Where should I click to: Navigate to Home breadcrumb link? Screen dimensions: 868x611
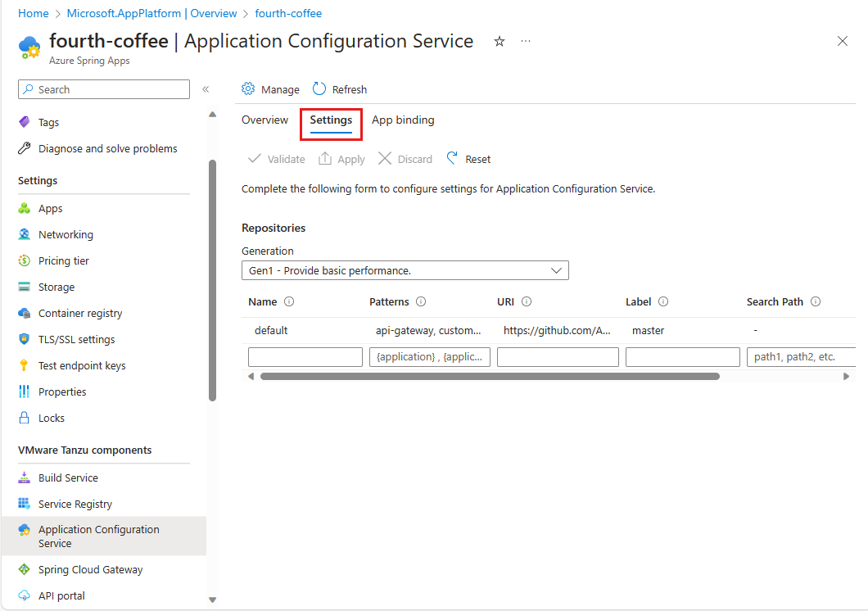33,13
